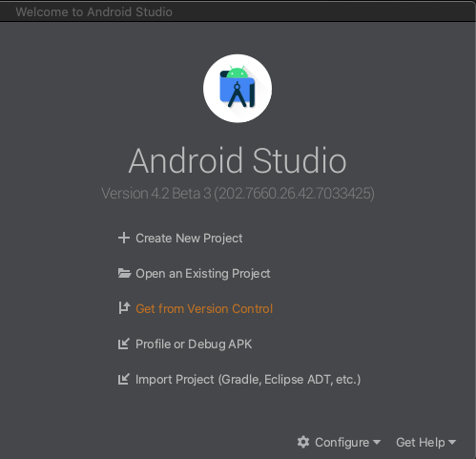Open Profile or Debug APK
The height and width of the screenshot is (459, 476).
click(x=194, y=344)
